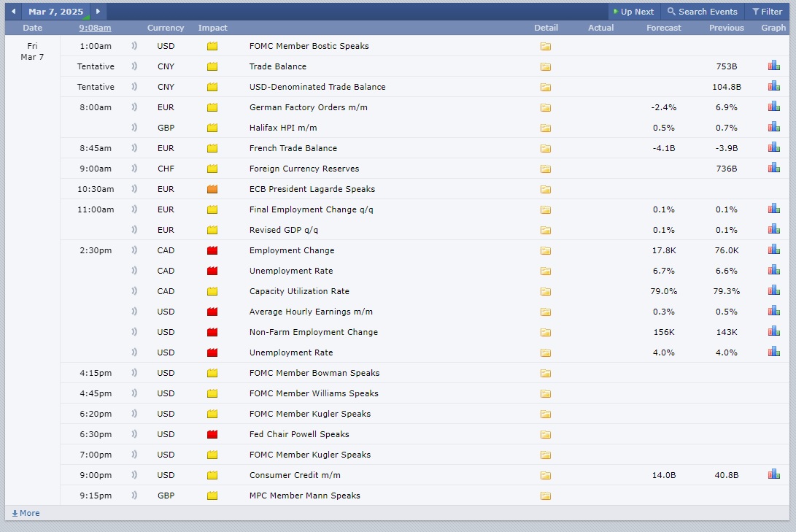Open detail folder for ECB President Lagarde Speaks
796x532 pixels.
tap(546, 189)
